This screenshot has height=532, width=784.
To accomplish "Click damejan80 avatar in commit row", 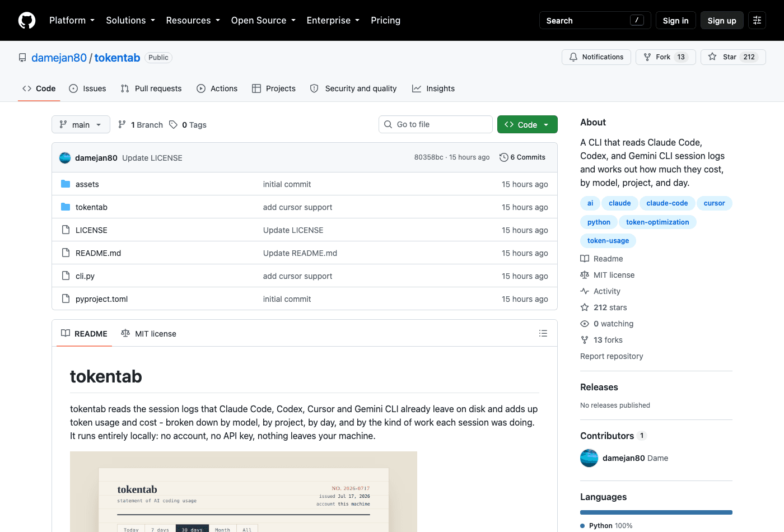I will point(65,158).
